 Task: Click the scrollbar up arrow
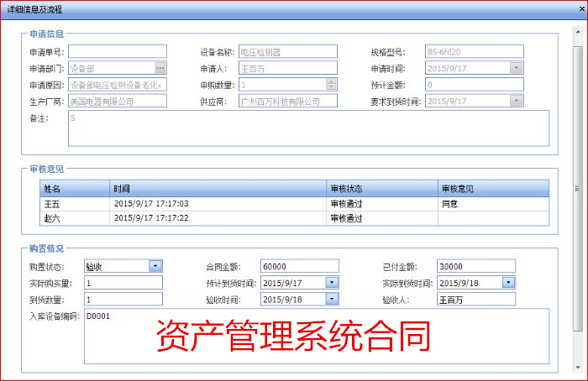pos(578,32)
